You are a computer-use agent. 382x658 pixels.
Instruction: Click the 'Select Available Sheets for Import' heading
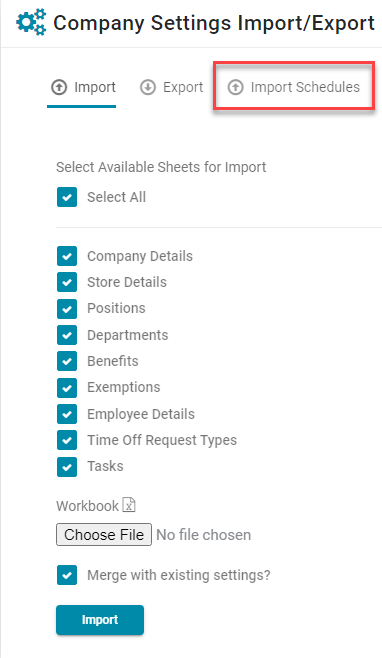click(161, 167)
